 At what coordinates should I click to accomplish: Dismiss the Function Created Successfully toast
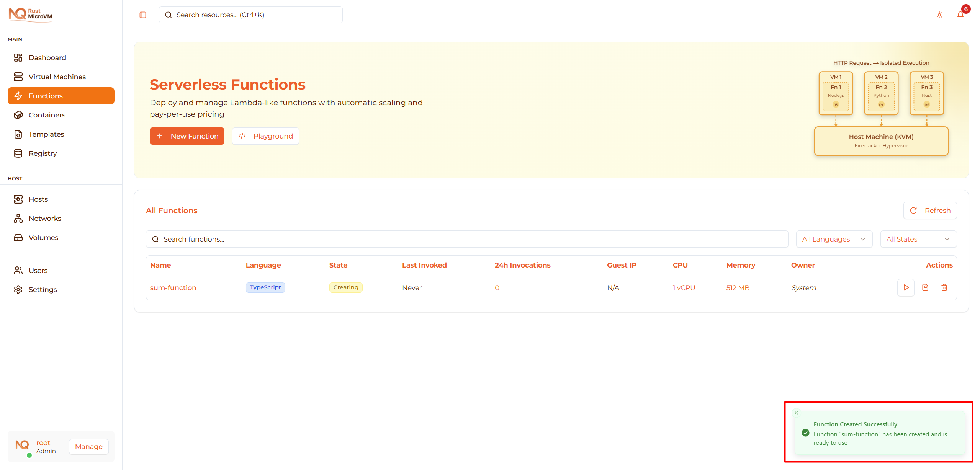pos(796,413)
